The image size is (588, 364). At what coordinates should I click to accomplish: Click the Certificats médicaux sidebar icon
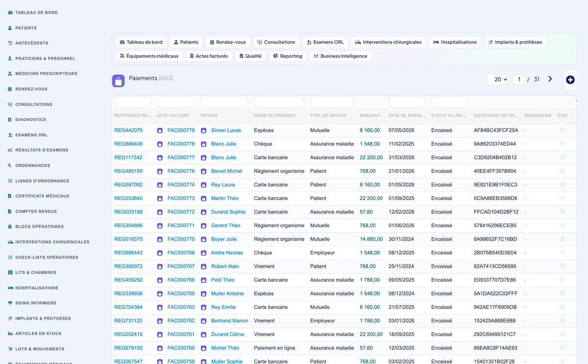pos(10,196)
